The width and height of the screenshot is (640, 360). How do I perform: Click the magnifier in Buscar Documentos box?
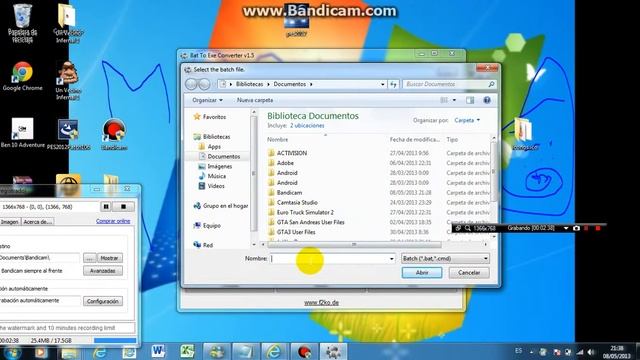point(491,84)
